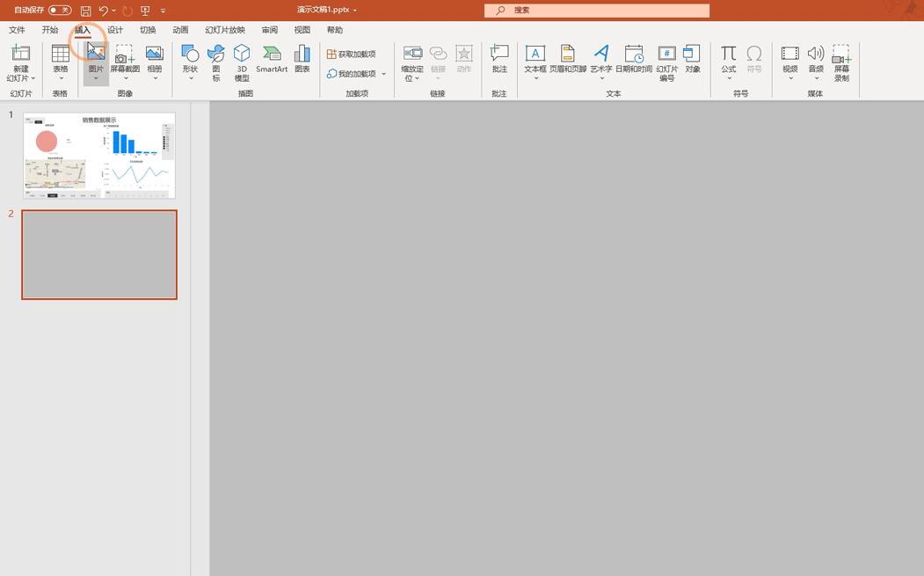Viewport: 924px width, 576px height.
Task: Expand the 图片 picture dropdown arrow
Action: [x=95, y=79]
